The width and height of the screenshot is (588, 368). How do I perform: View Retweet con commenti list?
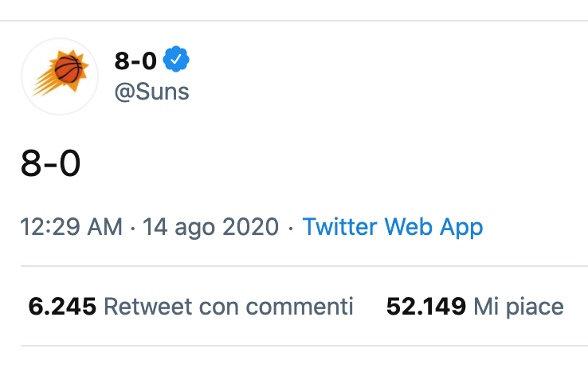[x=191, y=306]
